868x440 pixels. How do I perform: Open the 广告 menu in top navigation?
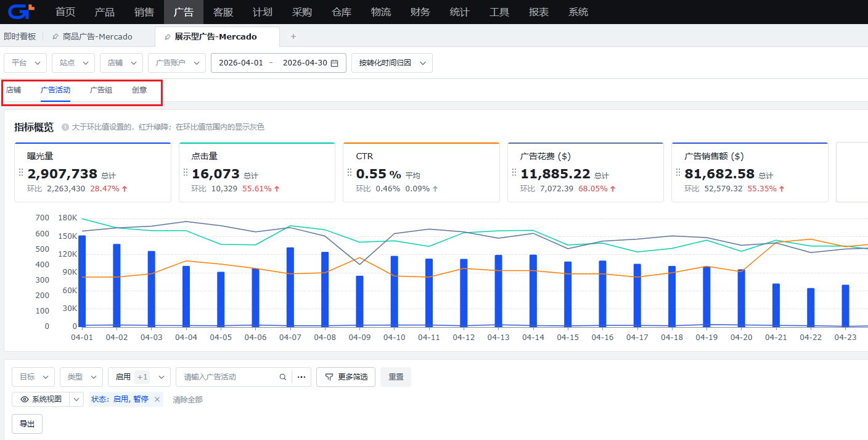click(184, 12)
